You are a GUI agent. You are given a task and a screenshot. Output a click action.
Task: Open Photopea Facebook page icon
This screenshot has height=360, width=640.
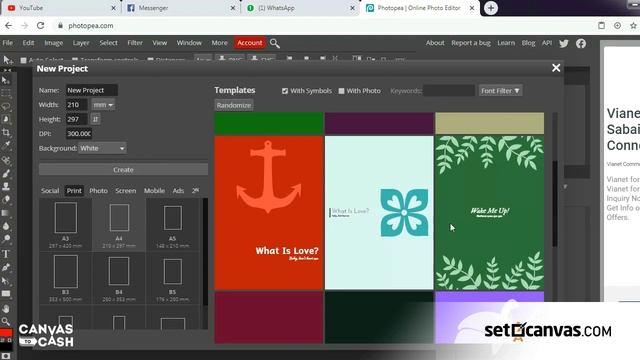tap(581, 43)
